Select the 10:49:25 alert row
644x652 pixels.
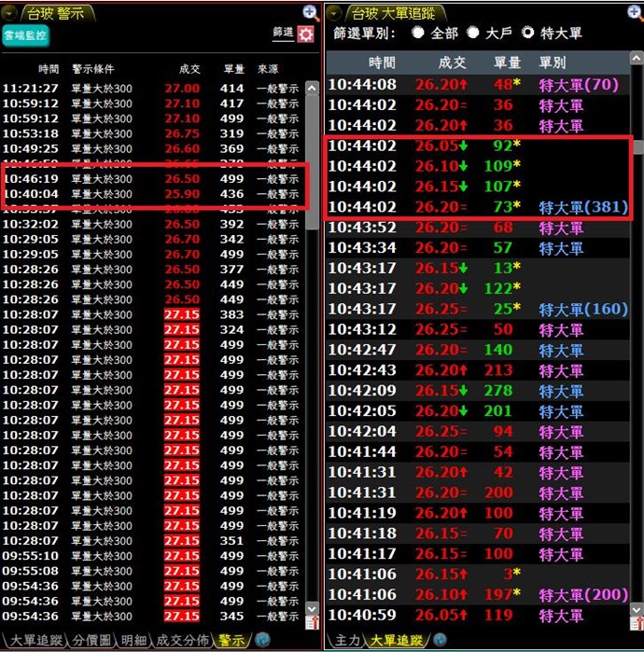(152, 148)
